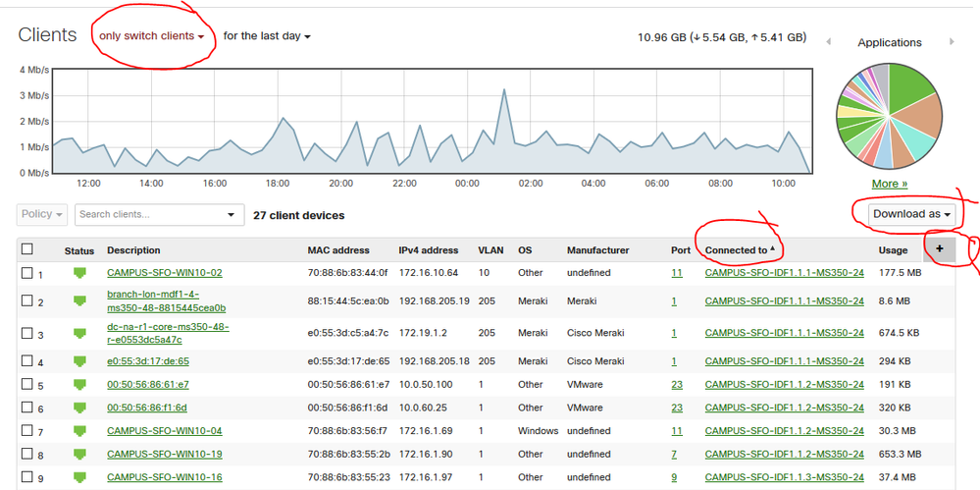The width and height of the screenshot is (980, 490).
Task: Toggle the select-all checkbox in table header
Action: [26, 249]
